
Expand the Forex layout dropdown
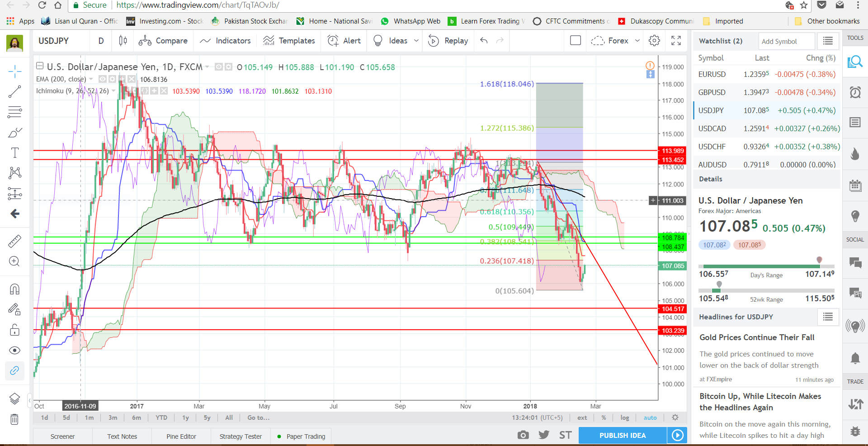[x=637, y=41]
